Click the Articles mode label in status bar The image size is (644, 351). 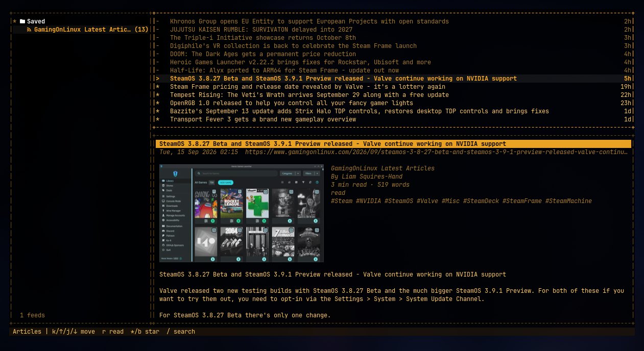pos(27,332)
